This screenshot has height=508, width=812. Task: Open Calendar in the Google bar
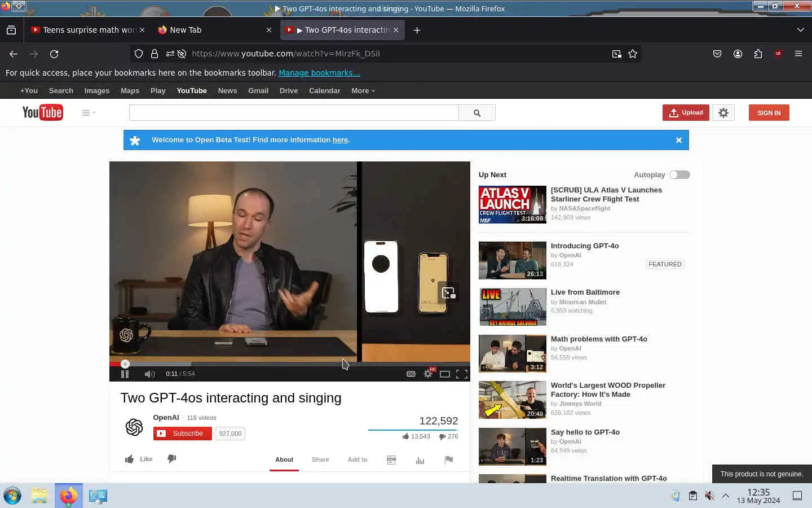pos(325,91)
